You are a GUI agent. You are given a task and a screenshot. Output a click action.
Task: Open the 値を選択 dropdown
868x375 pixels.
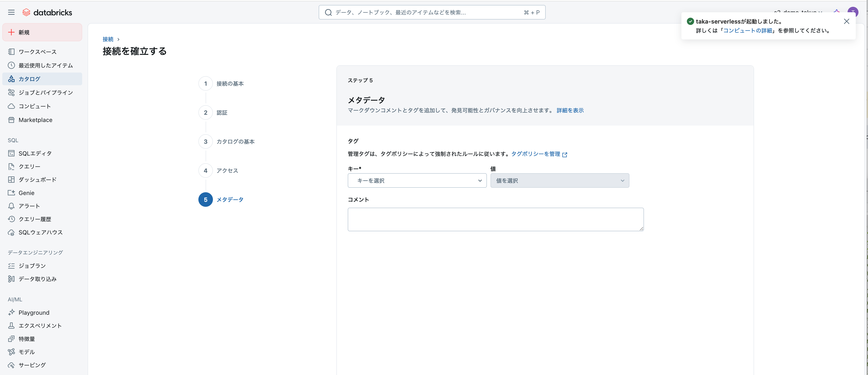[x=559, y=180]
